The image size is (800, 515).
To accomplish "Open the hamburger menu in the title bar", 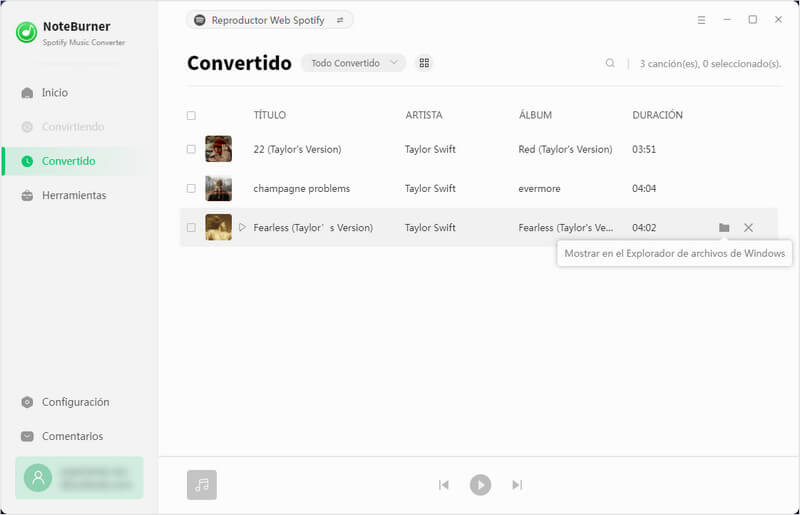I will coord(702,20).
